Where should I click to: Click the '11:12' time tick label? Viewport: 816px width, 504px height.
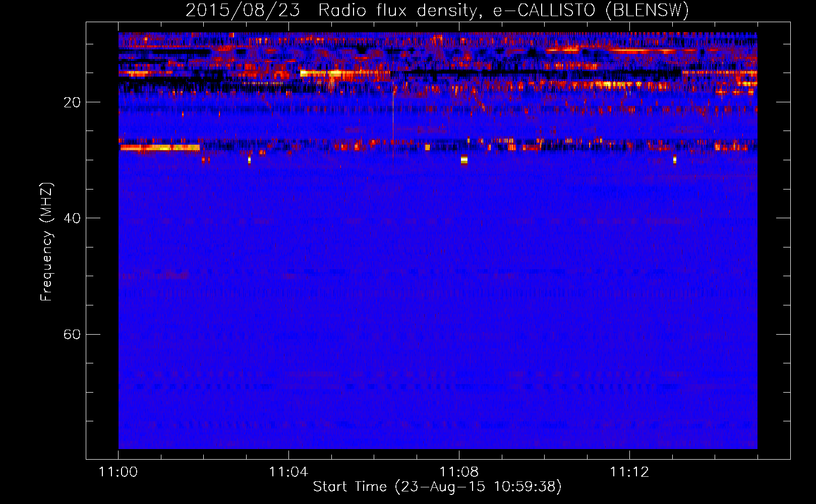tap(629, 472)
